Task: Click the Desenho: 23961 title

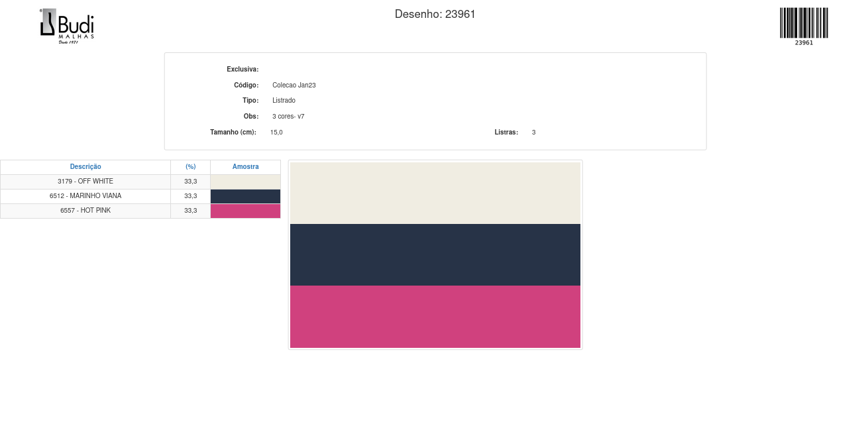Action: [x=435, y=14]
